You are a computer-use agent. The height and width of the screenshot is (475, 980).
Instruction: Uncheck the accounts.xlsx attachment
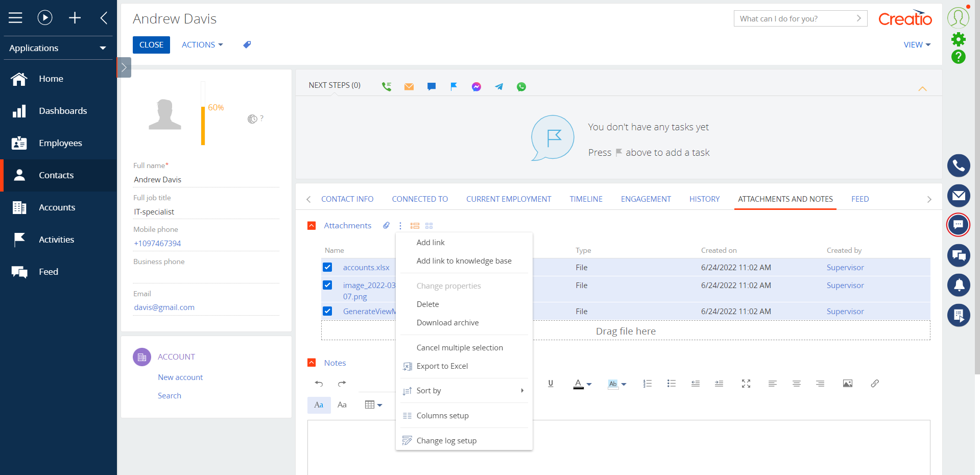[x=327, y=267]
